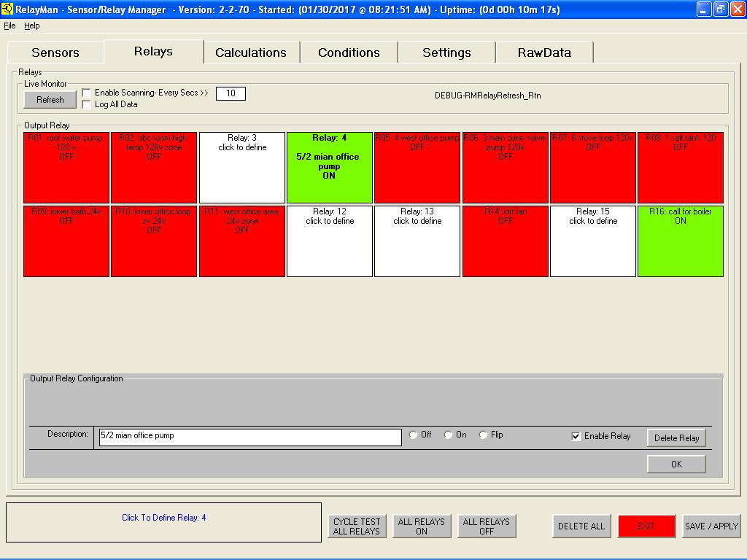
Task: Check the Log All Data checkbox
Action: (x=87, y=104)
